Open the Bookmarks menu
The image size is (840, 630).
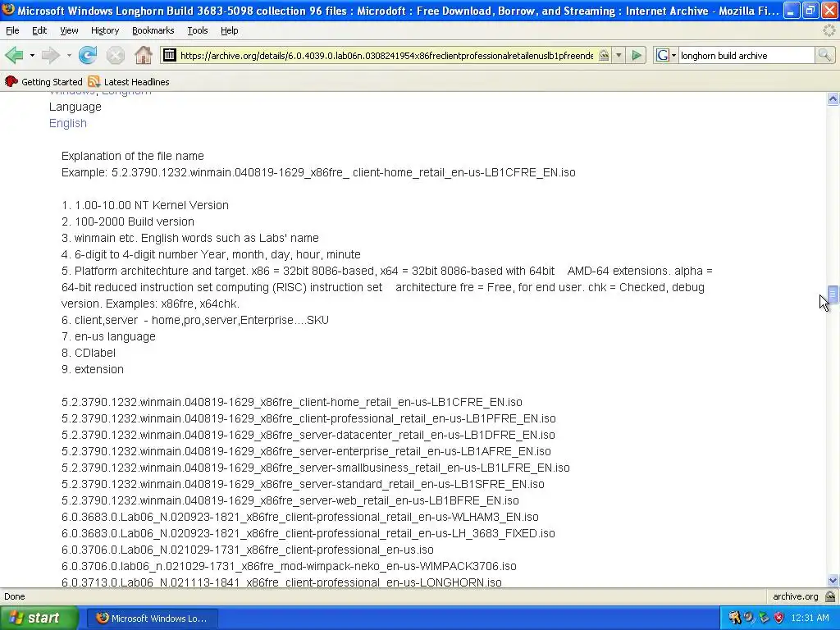pyautogui.click(x=153, y=30)
